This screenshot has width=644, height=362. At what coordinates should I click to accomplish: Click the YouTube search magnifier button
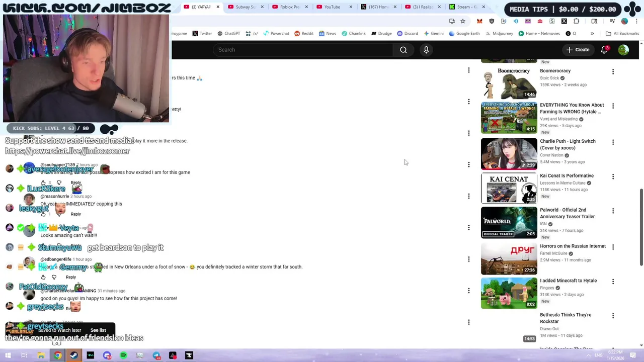point(404,50)
